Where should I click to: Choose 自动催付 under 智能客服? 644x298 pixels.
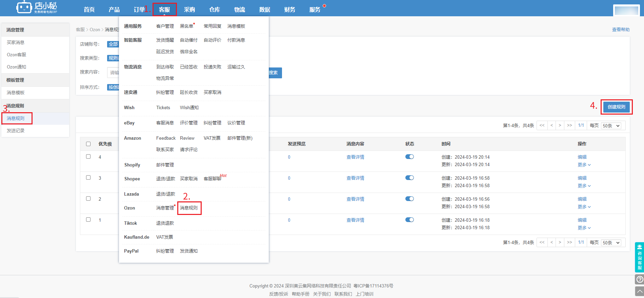(189, 40)
